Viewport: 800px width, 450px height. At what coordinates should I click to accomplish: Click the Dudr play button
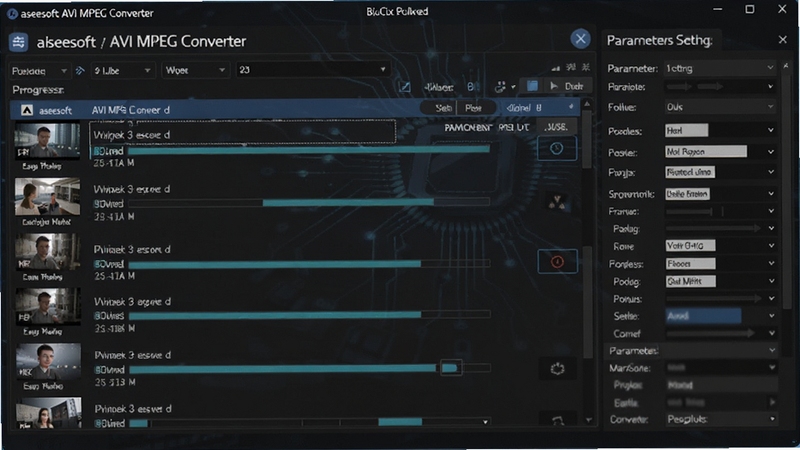coord(567,86)
